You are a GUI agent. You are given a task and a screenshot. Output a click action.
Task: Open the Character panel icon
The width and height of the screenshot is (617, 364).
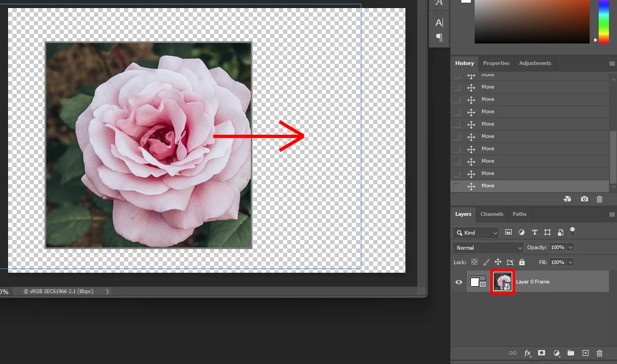(x=439, y=23)
